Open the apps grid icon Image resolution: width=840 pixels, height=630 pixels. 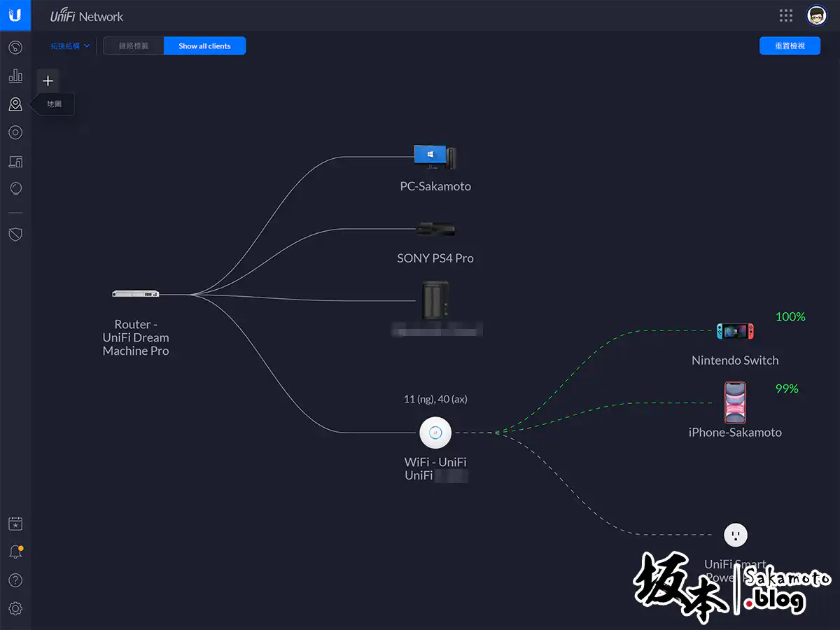coord(786,15)
